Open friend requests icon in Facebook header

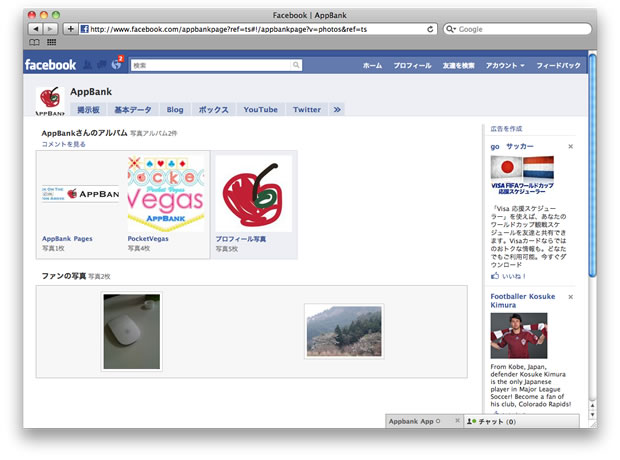(87, 64)
